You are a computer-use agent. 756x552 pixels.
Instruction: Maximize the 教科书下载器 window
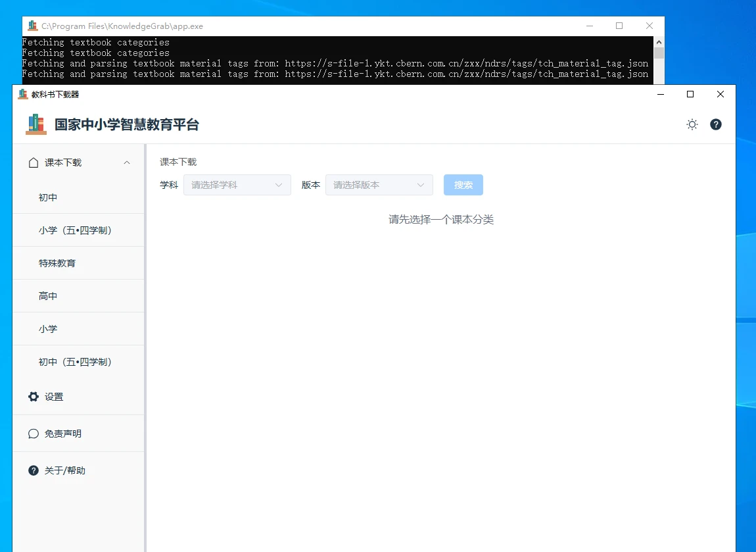pos(690,94)
